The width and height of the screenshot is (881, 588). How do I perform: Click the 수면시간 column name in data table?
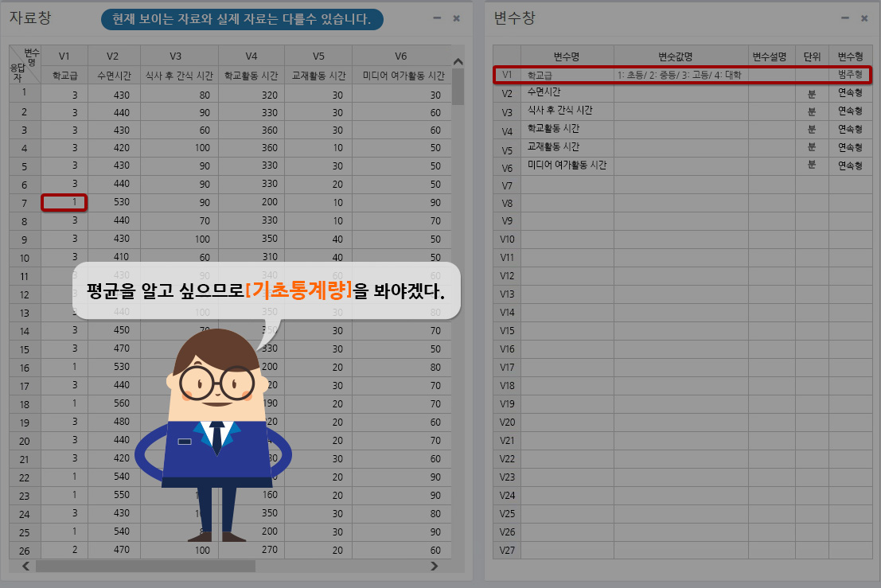coord(114,76)
